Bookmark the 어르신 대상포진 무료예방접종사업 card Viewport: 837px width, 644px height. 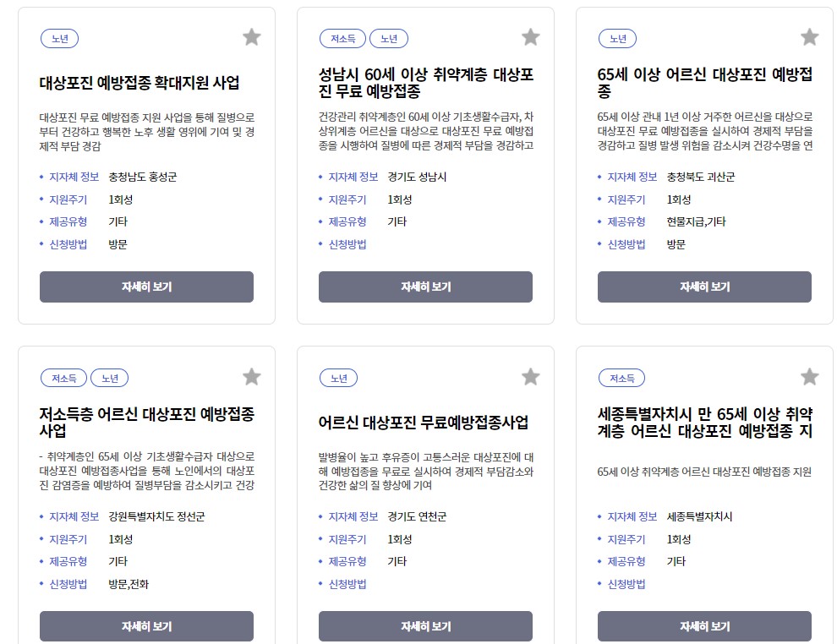pos(530,377)
